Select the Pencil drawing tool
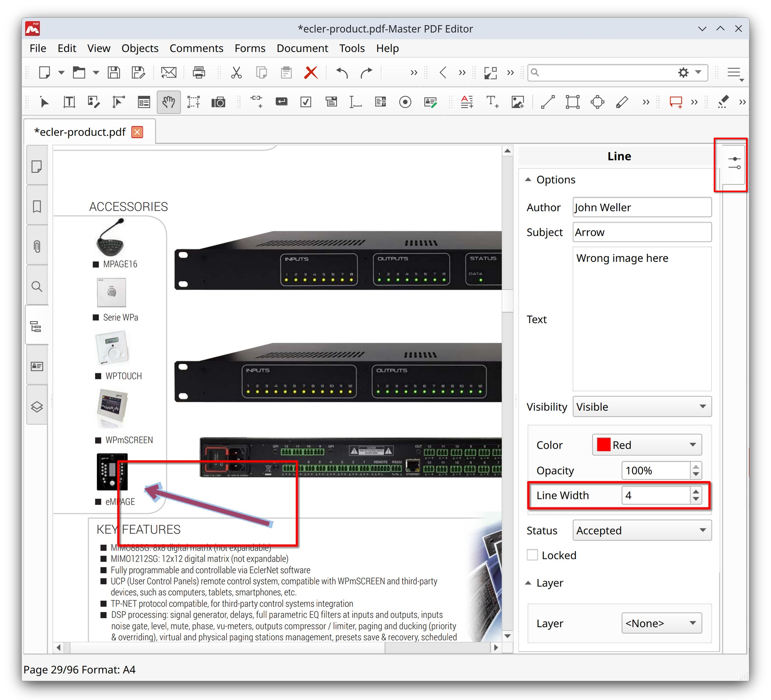The image size is (771, 700). tap(622, 102)
